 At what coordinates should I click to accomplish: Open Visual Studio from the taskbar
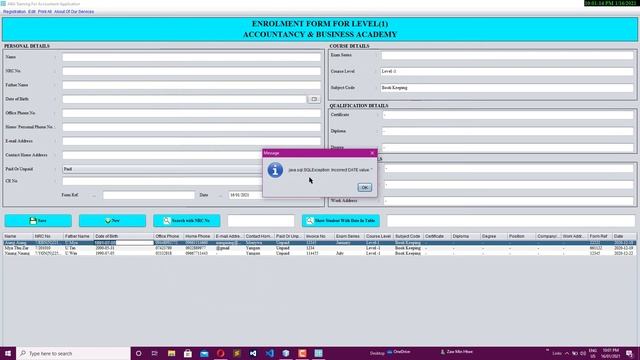click(x=253, y=353)
